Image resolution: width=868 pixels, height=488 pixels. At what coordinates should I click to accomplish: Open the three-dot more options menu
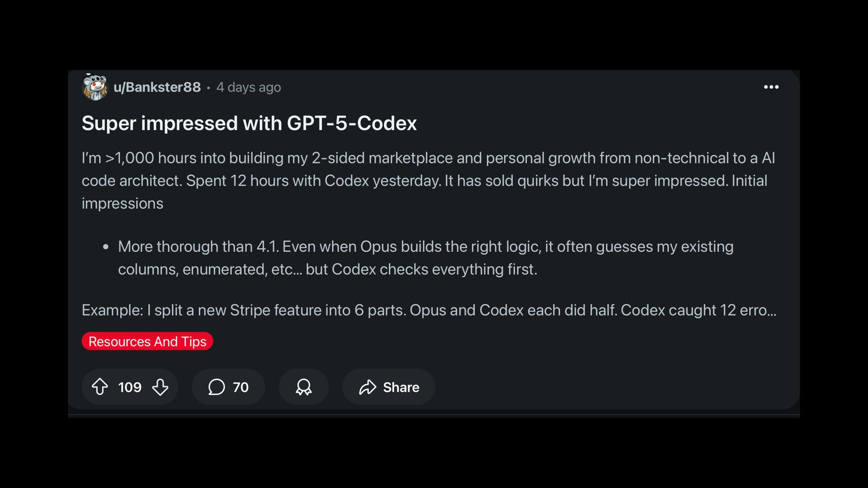(x=771, y=87)
